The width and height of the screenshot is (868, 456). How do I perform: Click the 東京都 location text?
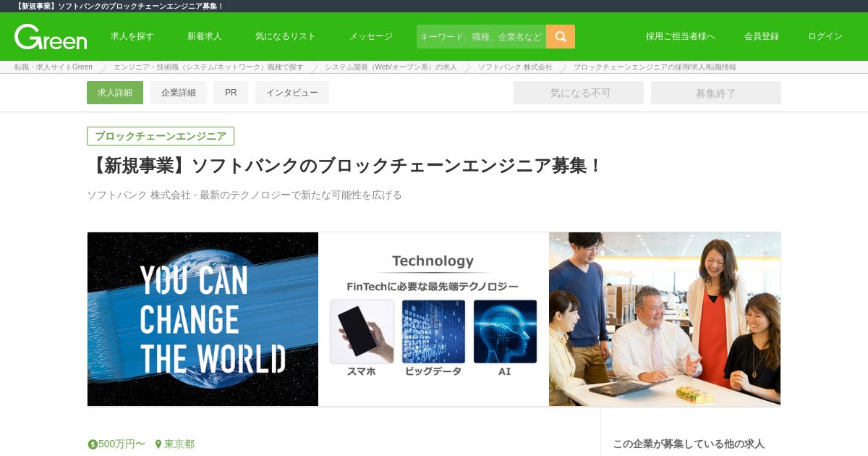point(179,444)
